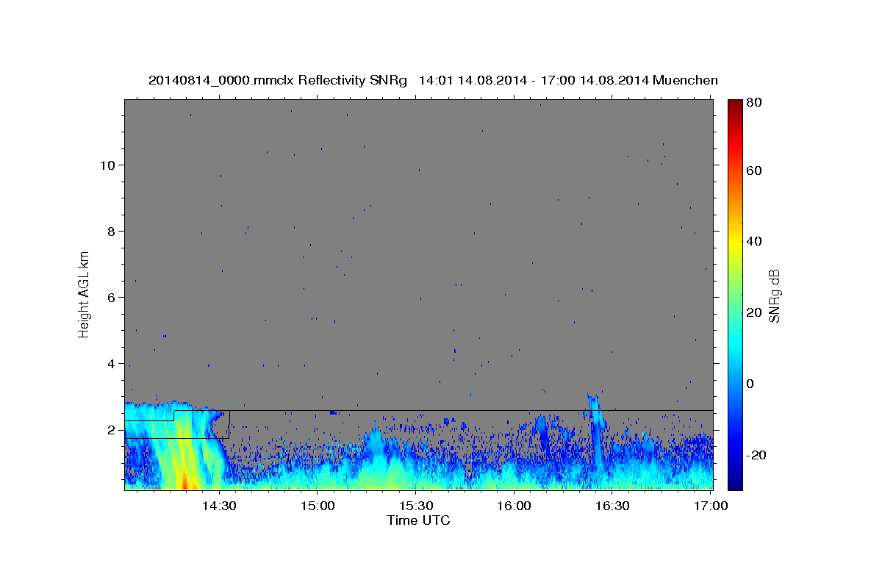This screenshot has height=588, width=882.
Task: Click the height tick label 2
Action: pyautogui.click(x=112, y=430)
